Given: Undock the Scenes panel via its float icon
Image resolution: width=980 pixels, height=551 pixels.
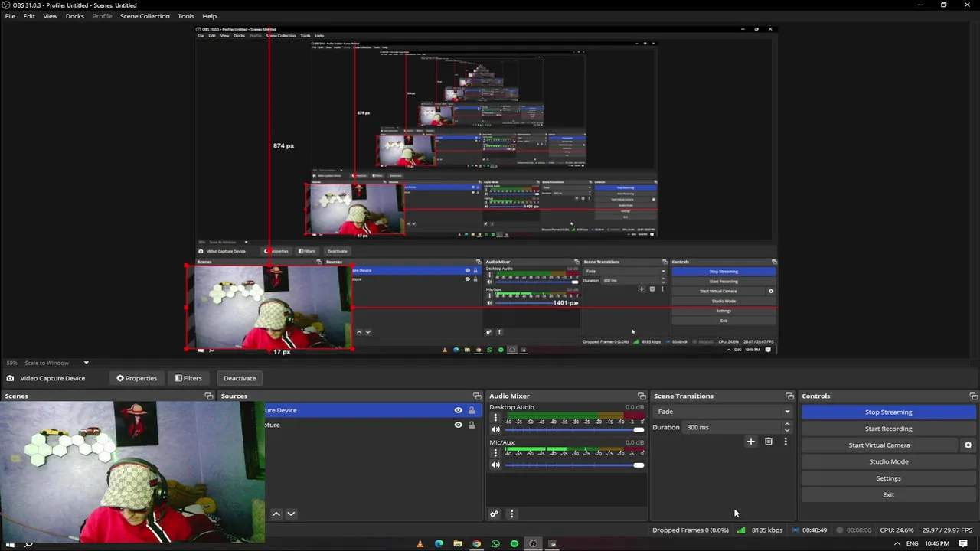Looking at the screenshot, I should pos(208,396).
